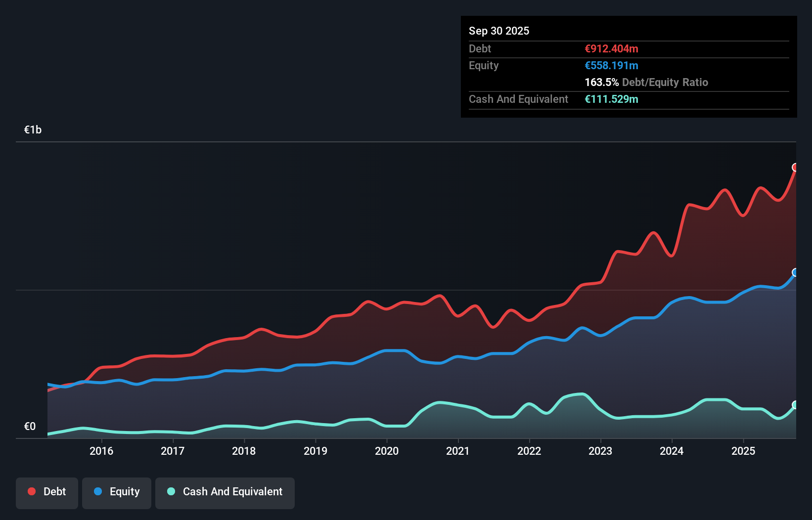
Task: Click the Debt label in tooltip
Action: 480,48
